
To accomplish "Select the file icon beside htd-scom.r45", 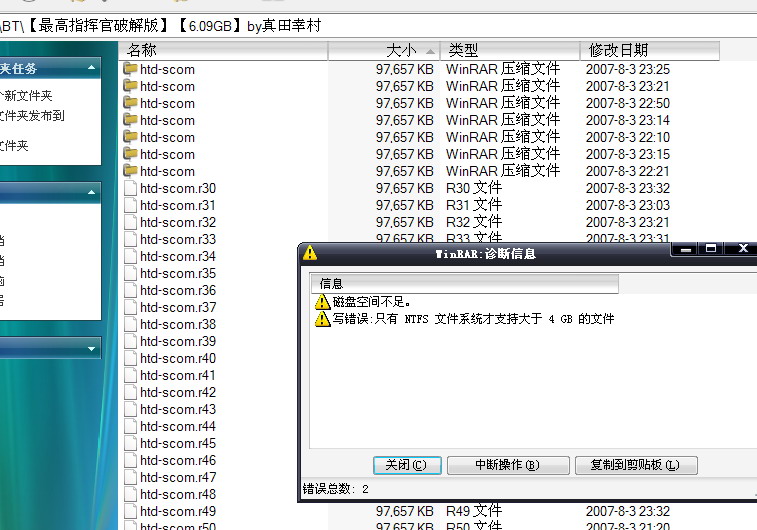I will [x=130, y=443].
